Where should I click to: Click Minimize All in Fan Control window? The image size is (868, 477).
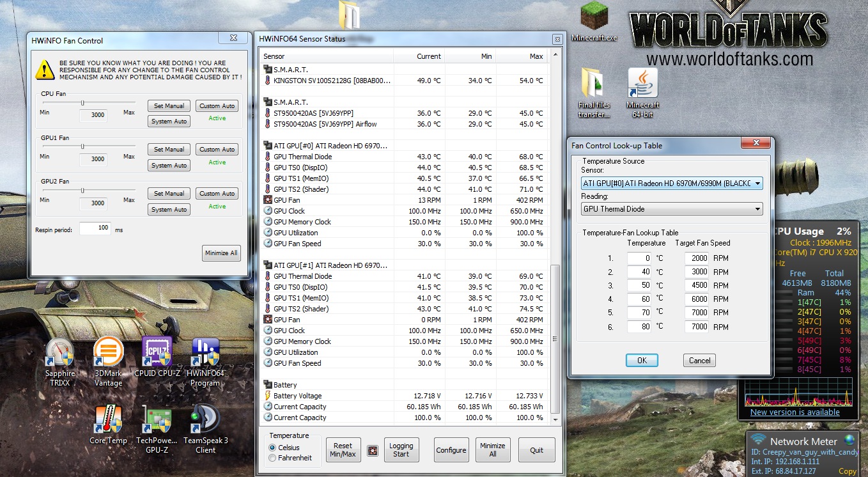point(221,253)
